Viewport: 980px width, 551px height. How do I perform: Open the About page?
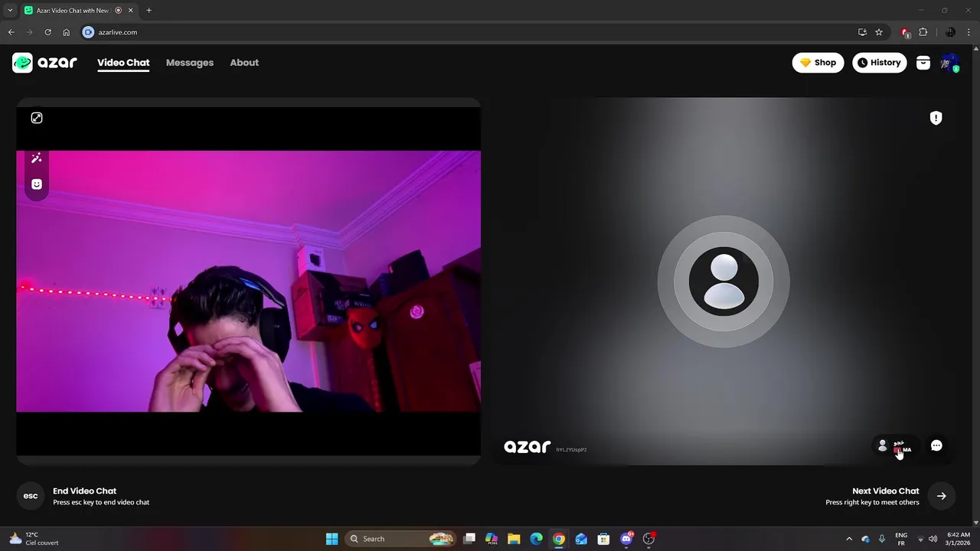coord(244,63)
